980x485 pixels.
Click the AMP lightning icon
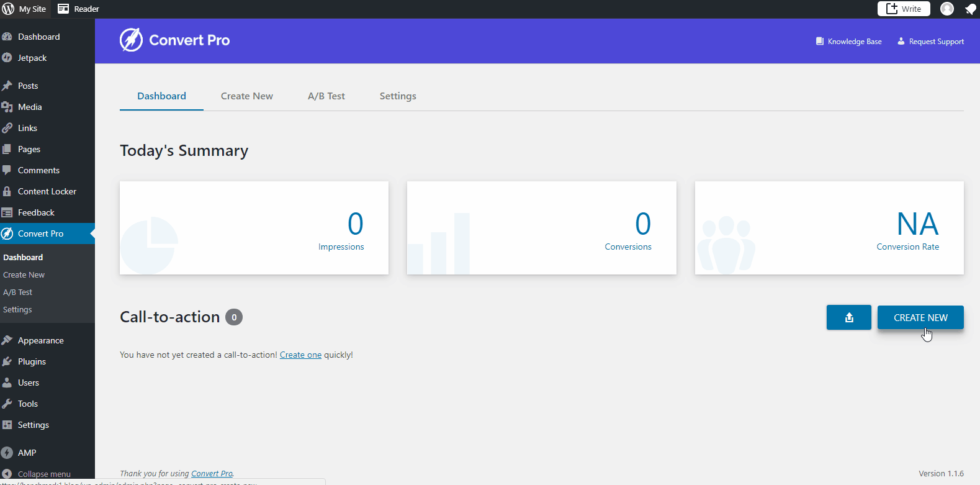tap(7, 453)
